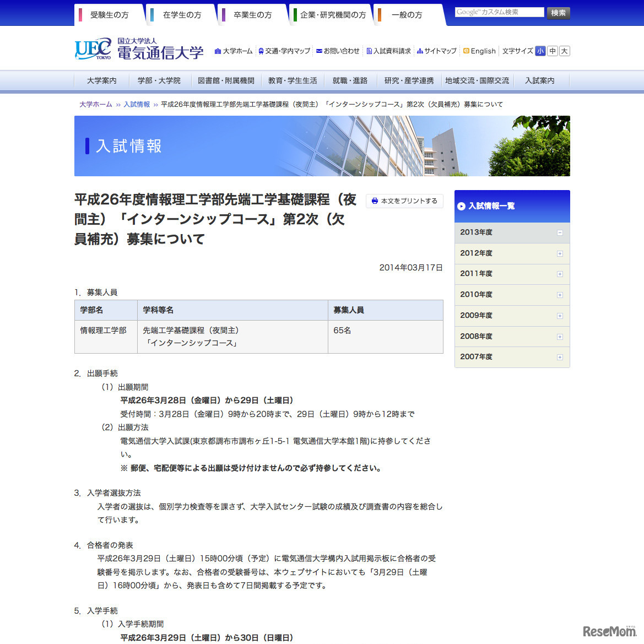This screenshot has height=644, width=644.
Task: View the sitemap via サイトマップ icon
Action: [420, 51]
